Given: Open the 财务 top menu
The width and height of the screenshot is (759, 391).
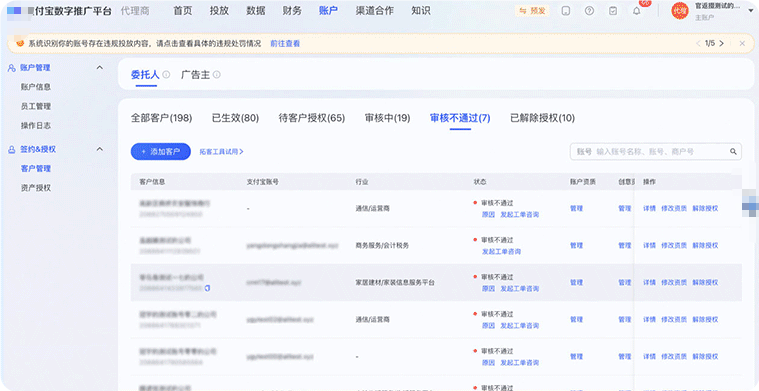Looking at the screenshot, I should 292,11.
